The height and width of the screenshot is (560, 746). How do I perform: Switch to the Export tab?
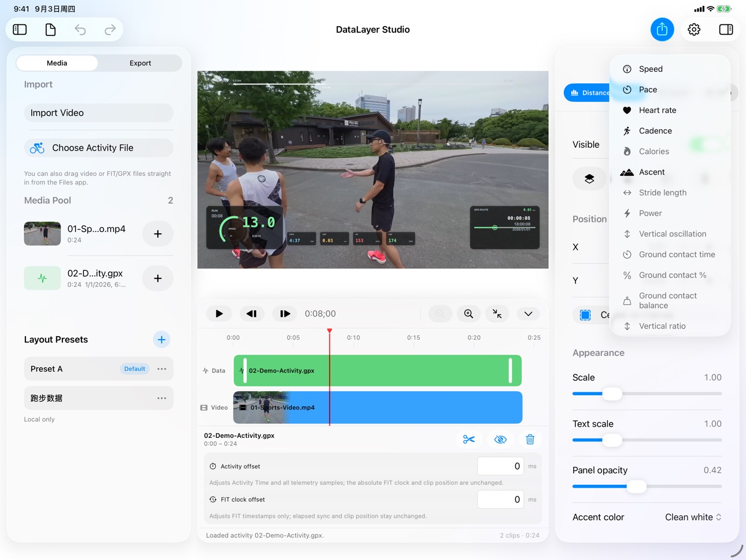pyautogui.click(x=140, y=63)
